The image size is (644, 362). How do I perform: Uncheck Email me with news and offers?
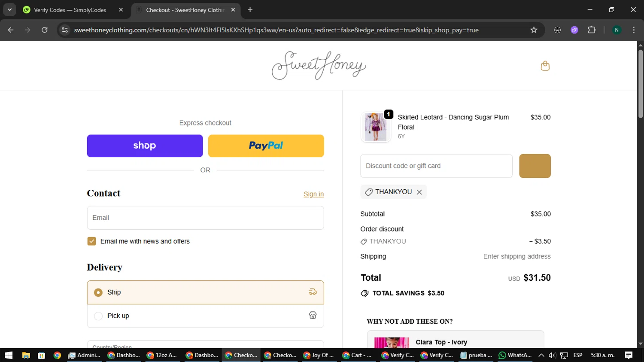pyautogui.click(x=91, y=241)
